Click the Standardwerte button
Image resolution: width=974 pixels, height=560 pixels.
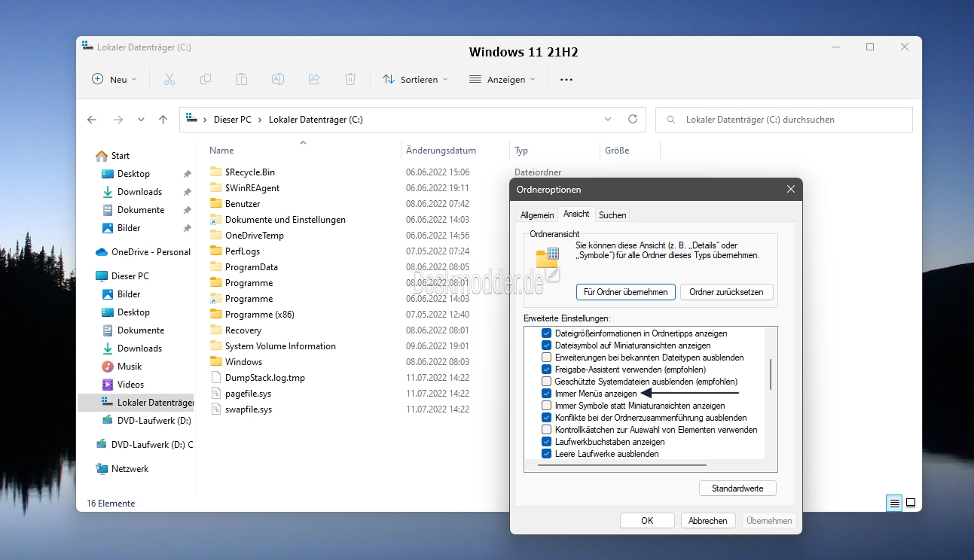point(737,488)
